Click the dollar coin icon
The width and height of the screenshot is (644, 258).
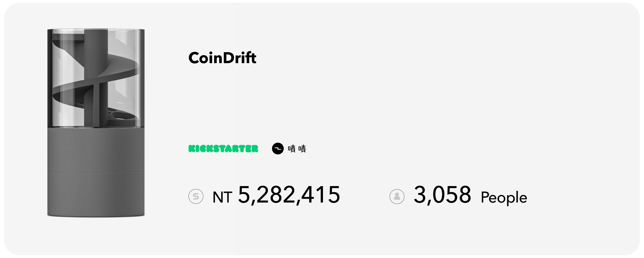(196, 196)
